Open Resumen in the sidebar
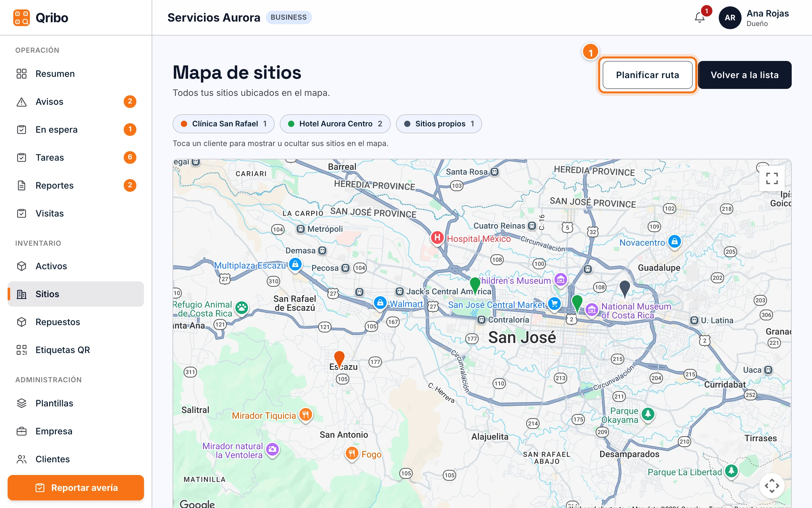812x508 pixels. pyautogui.click(x=76, y=74)
